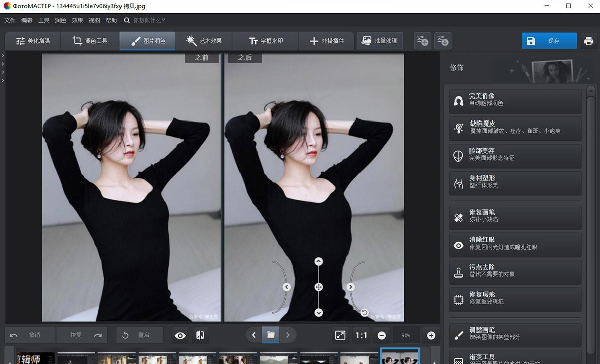Open the 字框水印 tab
600x364 pixels.
[x=265, y=41]
